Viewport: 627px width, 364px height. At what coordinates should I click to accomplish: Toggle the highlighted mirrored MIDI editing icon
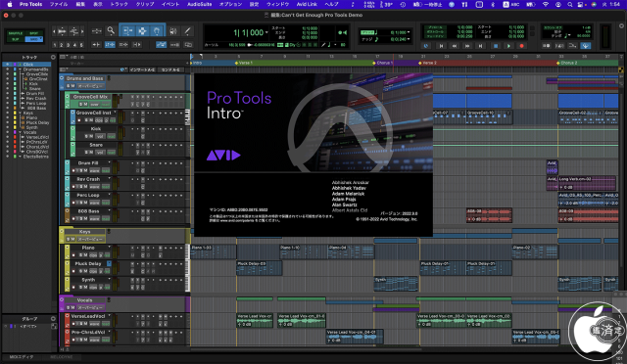161,45
